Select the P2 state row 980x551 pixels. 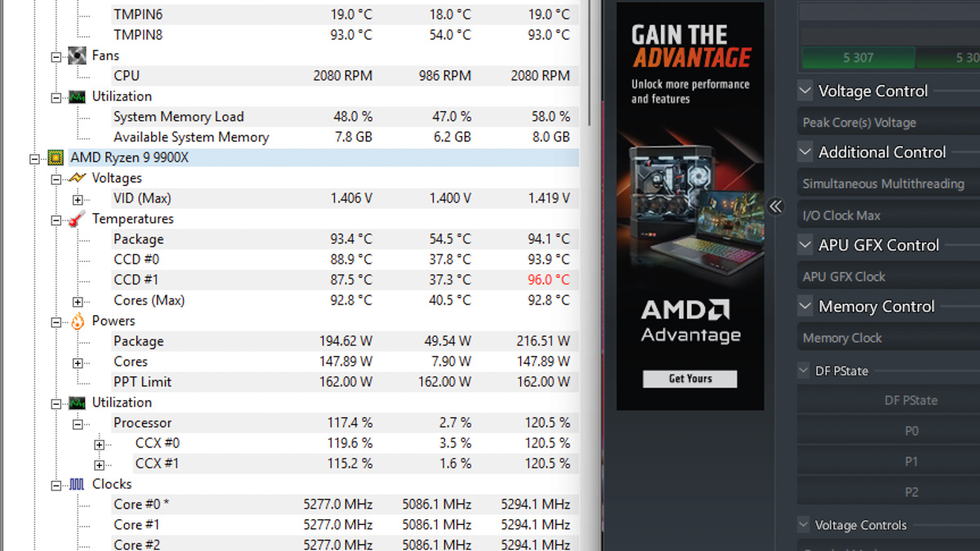(x=889, y=492)
